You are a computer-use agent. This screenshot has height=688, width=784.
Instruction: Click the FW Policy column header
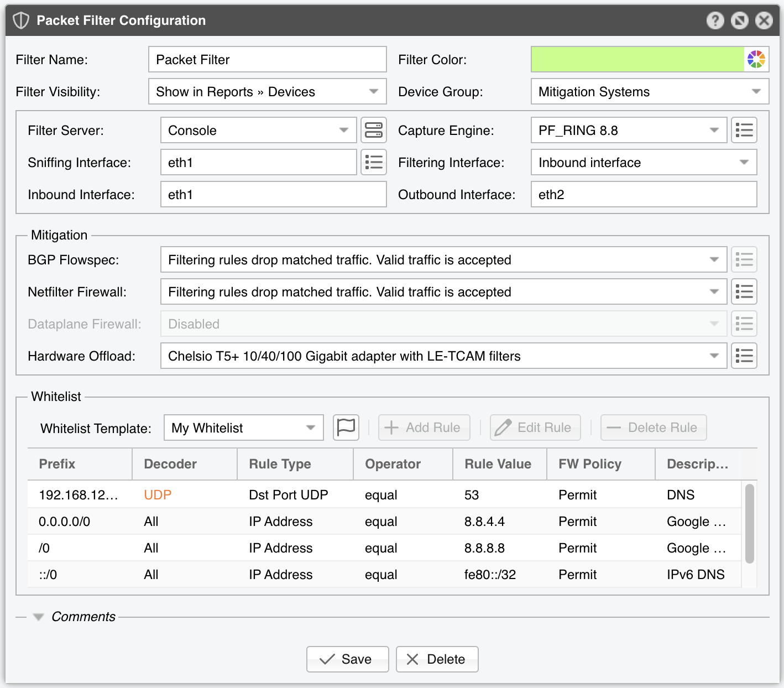point(589,464)
